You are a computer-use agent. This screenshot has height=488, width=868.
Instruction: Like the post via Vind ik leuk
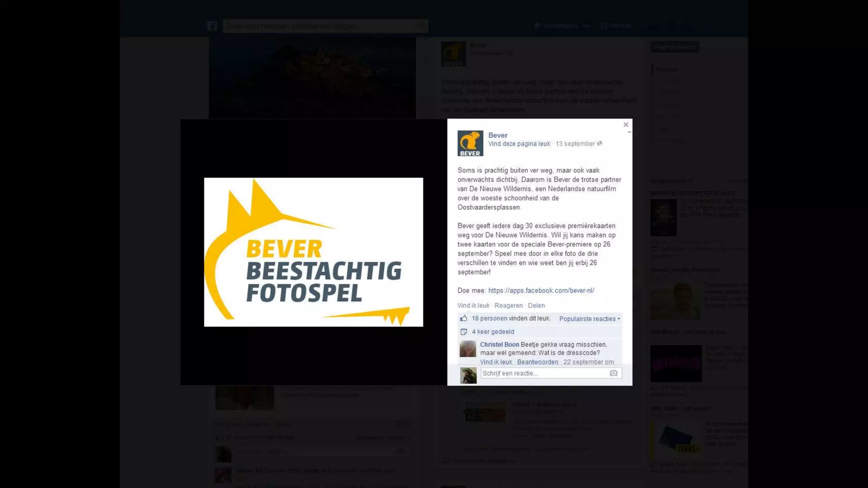tap(473, 305)
